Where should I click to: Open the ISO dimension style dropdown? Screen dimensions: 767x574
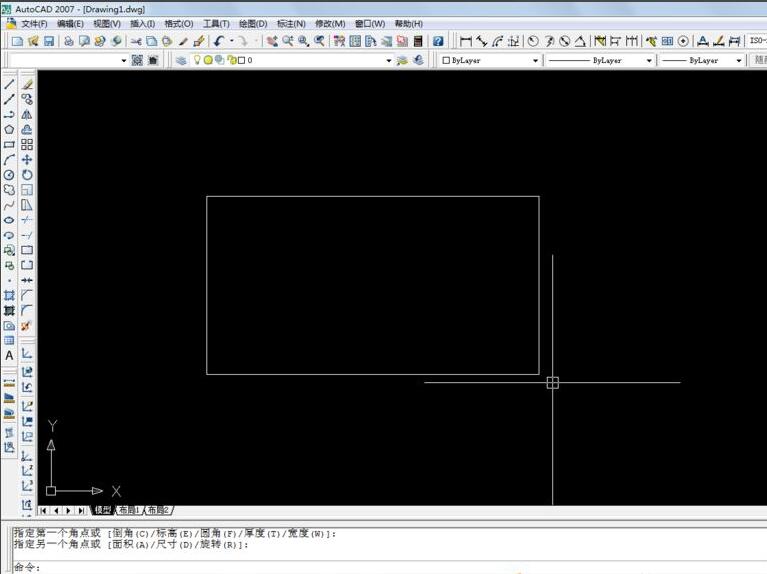pos(757,41)
